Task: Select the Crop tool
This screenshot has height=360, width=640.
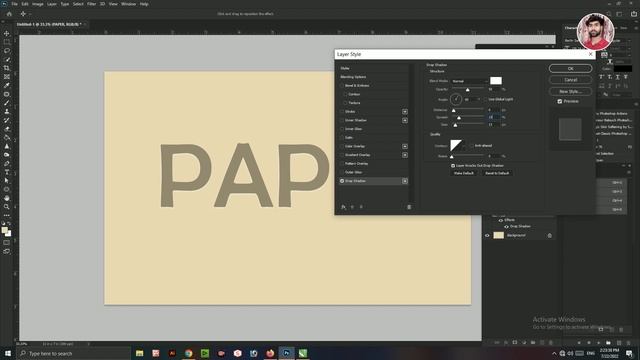Action: (x=7, y=68)
